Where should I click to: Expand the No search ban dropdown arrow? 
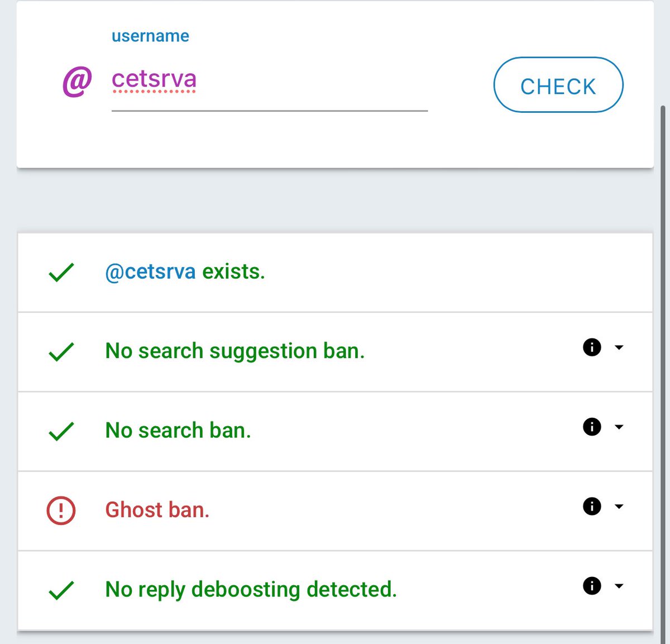pos(619,427)
